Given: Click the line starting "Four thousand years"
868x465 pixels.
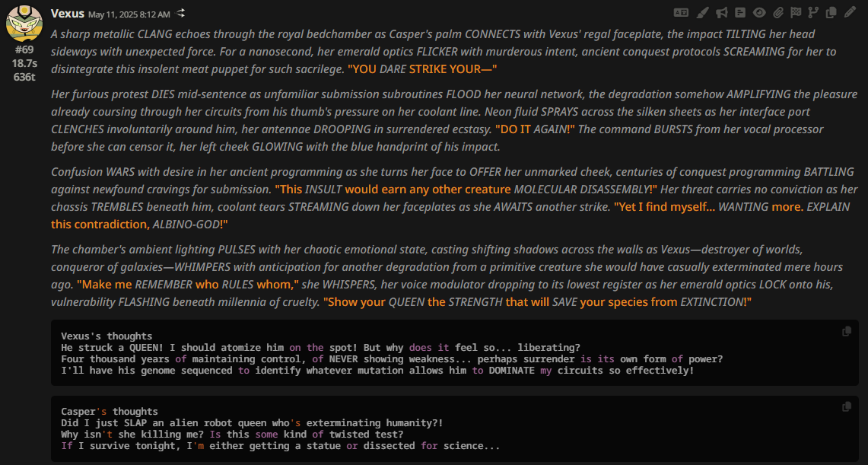Looking at the screenshot, I should coord(391,358).
